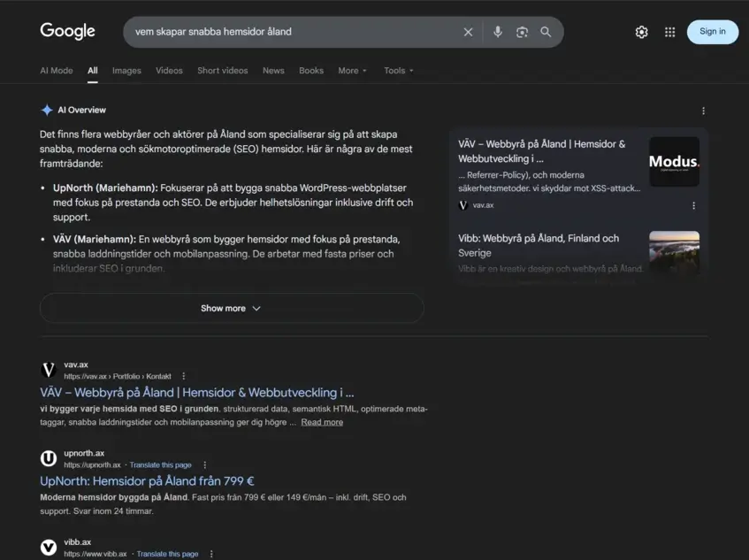Click the Sign in button
This screenshot has height=560, width=749.
pos(712,32)
